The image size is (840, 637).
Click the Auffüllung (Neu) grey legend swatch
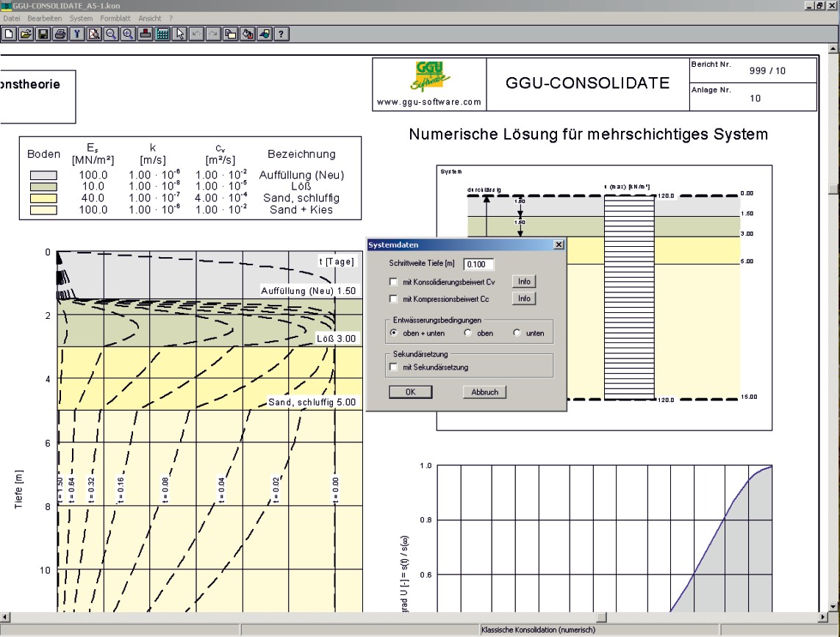[43, 175]
